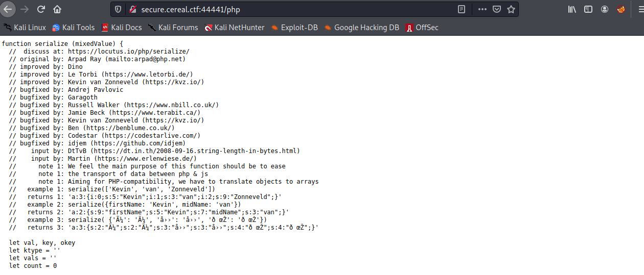Click the 'We feel the main purpose' note line

coord(147,166)
